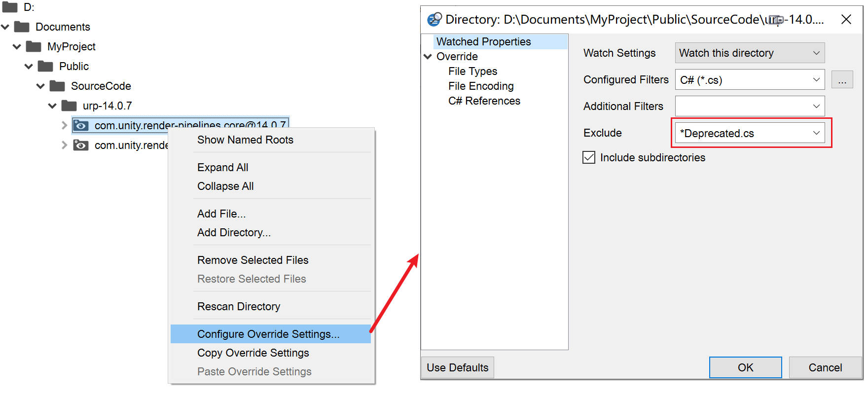Expand the second com.unity.rende node
This screenshot has width=868, height=398.
click(x=64, y=145)
